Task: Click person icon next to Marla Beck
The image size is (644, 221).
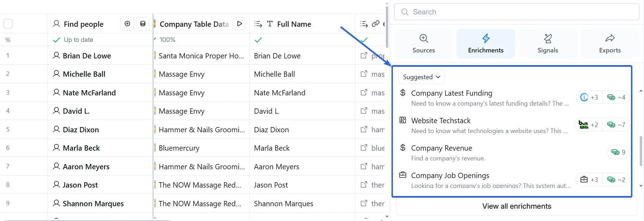Action: pos(56,148)
